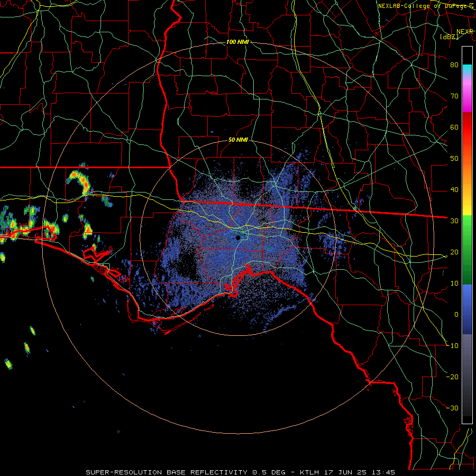Click the 10 value on the dBZ scale
The width and height of the screenshot is (476, 476).
tap(454, 283)
